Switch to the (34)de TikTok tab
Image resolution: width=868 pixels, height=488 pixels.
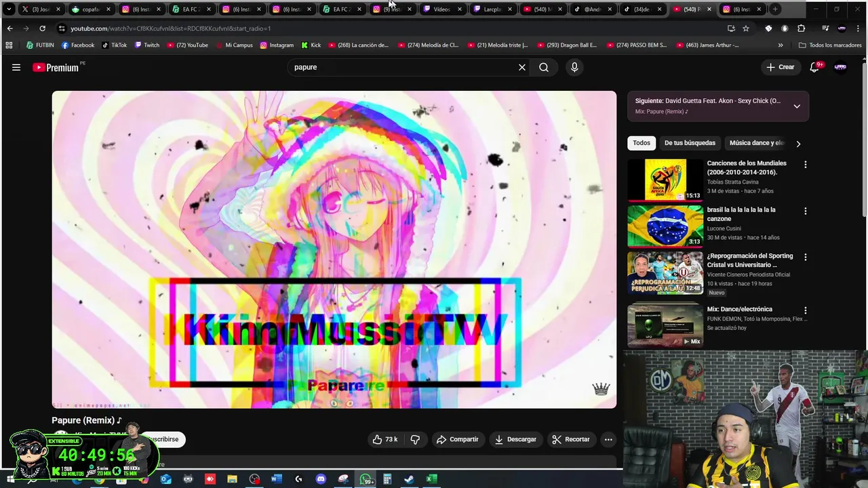[x=643, y=9]
